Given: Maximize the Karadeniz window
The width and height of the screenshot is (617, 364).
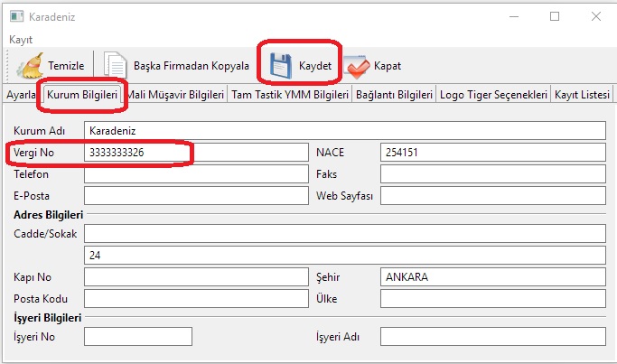Looking at the screenshot, I should point(555,16).
